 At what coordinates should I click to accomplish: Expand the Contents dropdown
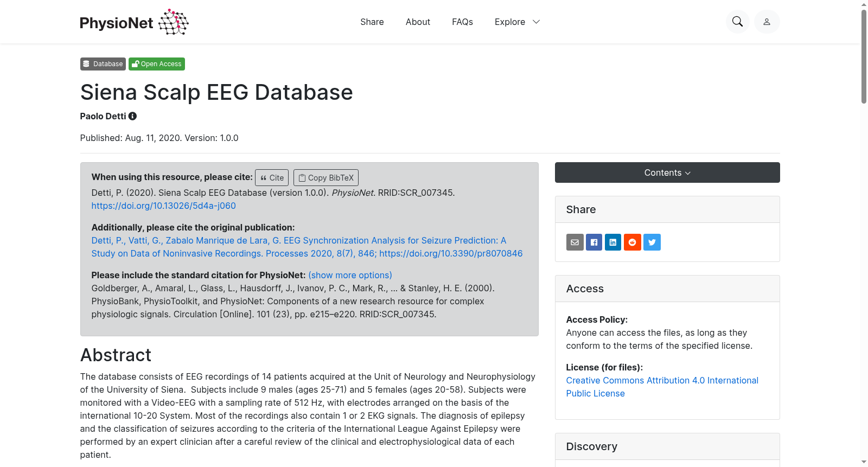pyautogui.click(x=667, y=172)
